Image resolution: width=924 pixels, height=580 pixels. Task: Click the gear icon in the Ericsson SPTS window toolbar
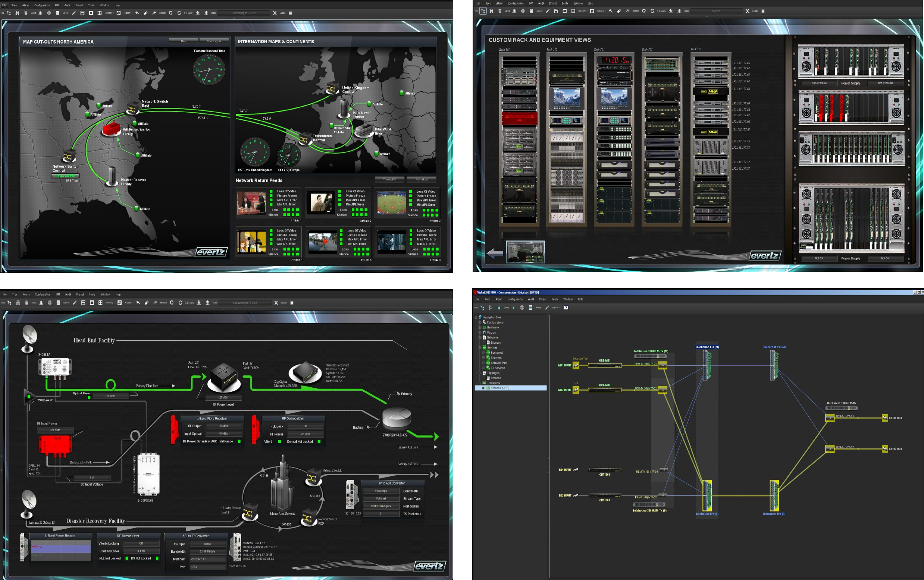tap(522, 308)
